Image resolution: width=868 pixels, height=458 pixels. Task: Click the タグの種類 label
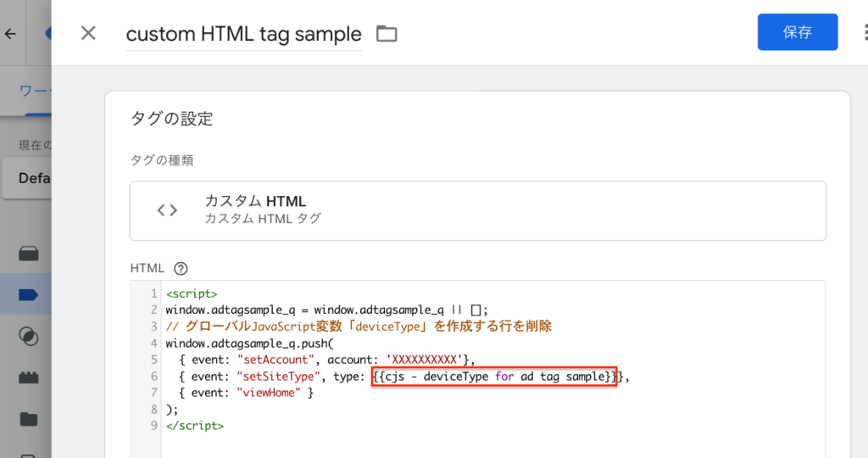(162, 160)
